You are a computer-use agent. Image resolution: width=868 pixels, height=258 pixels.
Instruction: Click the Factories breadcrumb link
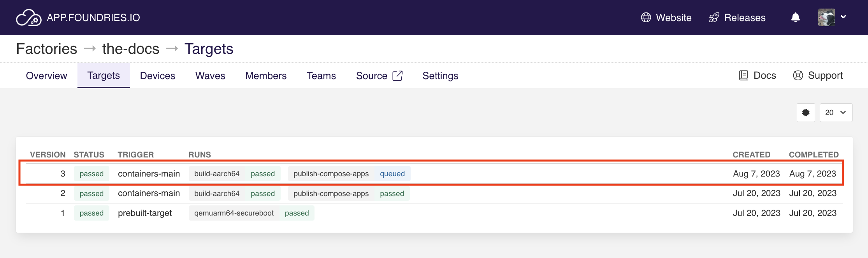click(47, 49)
